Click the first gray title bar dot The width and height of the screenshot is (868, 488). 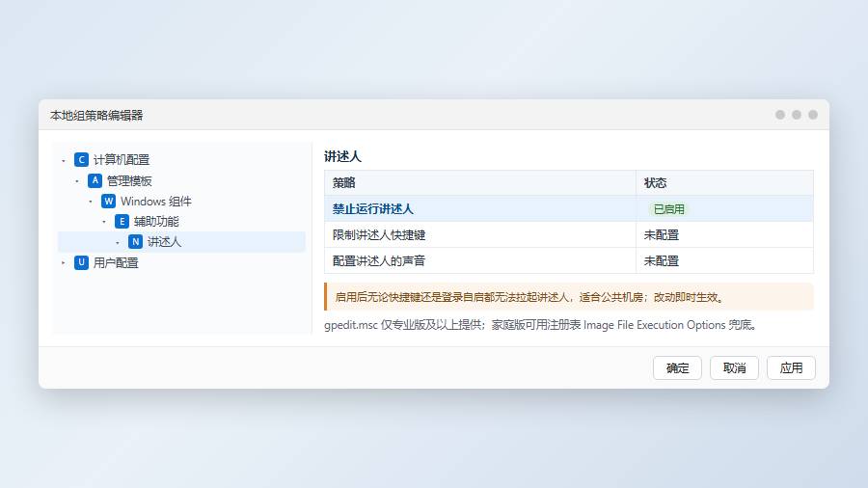(780, 115)
